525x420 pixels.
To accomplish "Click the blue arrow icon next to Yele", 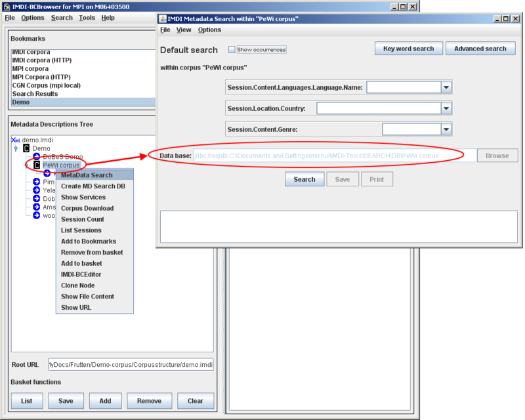I will click(35, 190).
